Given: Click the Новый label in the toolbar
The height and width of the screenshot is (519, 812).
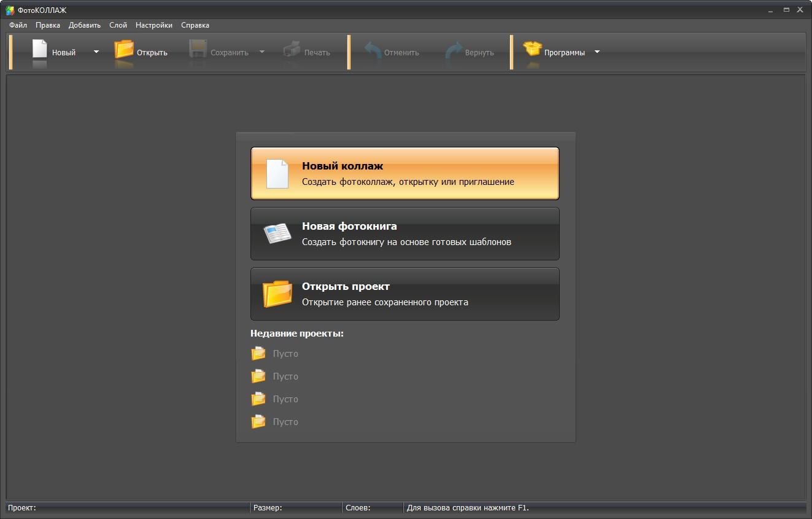Looking at the screenshot, I should click(64, 53).
